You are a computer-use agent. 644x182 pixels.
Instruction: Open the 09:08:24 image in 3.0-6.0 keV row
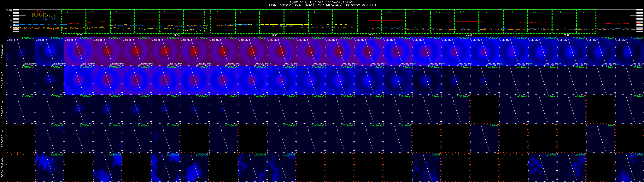coord(513,51)
